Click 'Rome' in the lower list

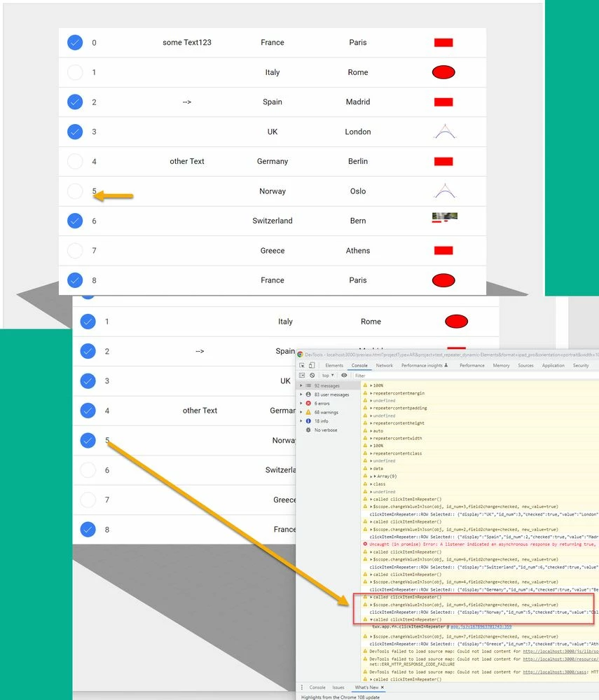[x=371, y=322]
